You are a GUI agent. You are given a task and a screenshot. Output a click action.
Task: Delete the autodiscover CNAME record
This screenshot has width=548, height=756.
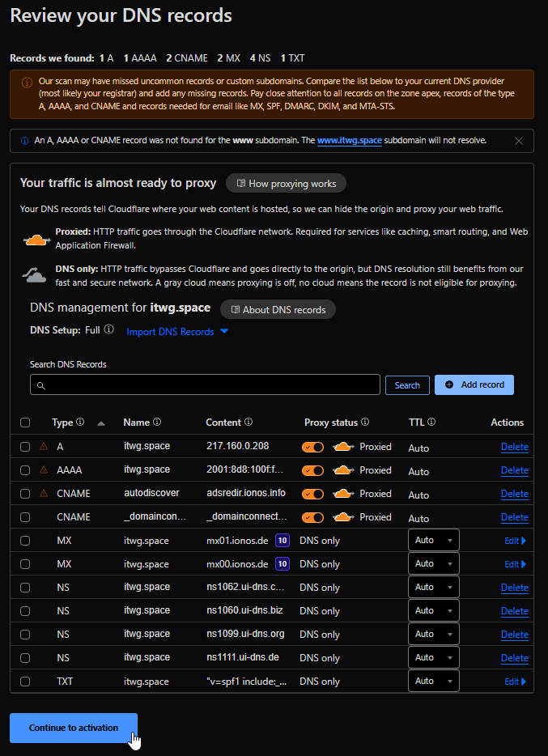514,494
